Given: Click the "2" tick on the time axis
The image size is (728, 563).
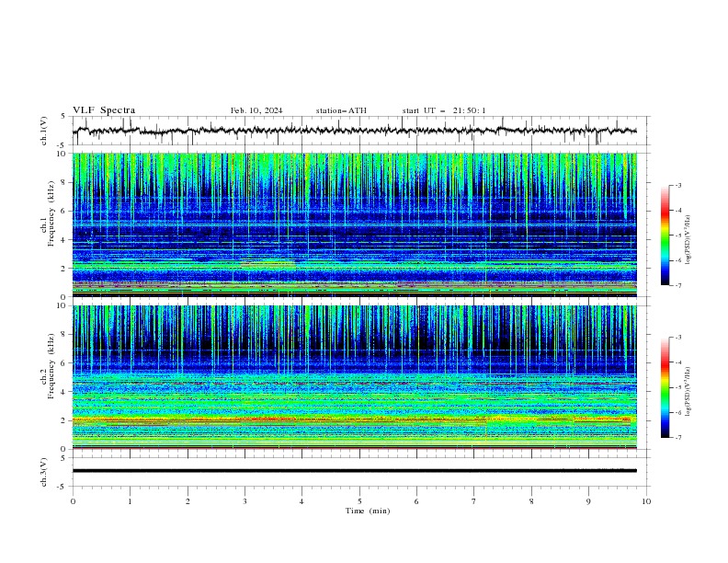Looking at the screenshot, I should tap(188, 501).
